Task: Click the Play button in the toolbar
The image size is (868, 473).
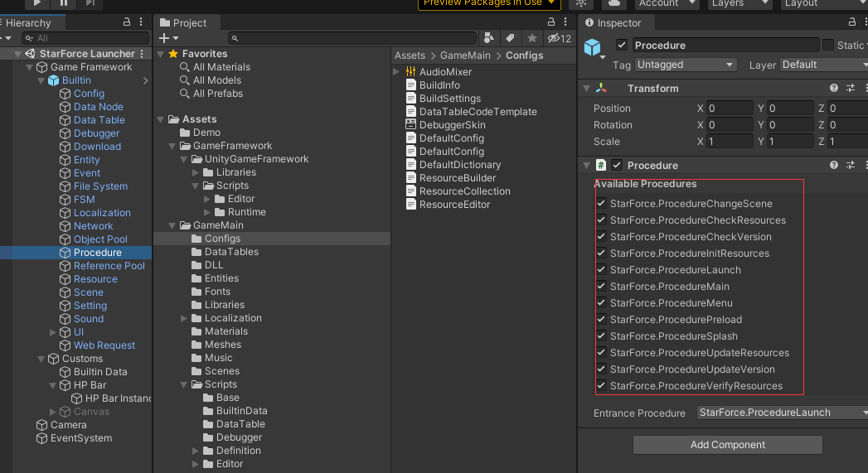Action: tap(36, 2)
